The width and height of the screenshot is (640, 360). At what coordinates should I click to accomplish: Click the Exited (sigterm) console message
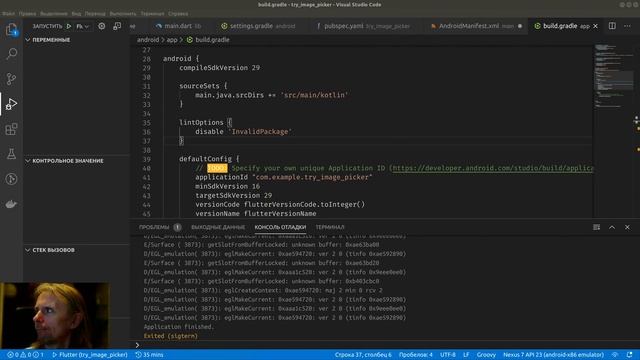click(x=171, y=336)
